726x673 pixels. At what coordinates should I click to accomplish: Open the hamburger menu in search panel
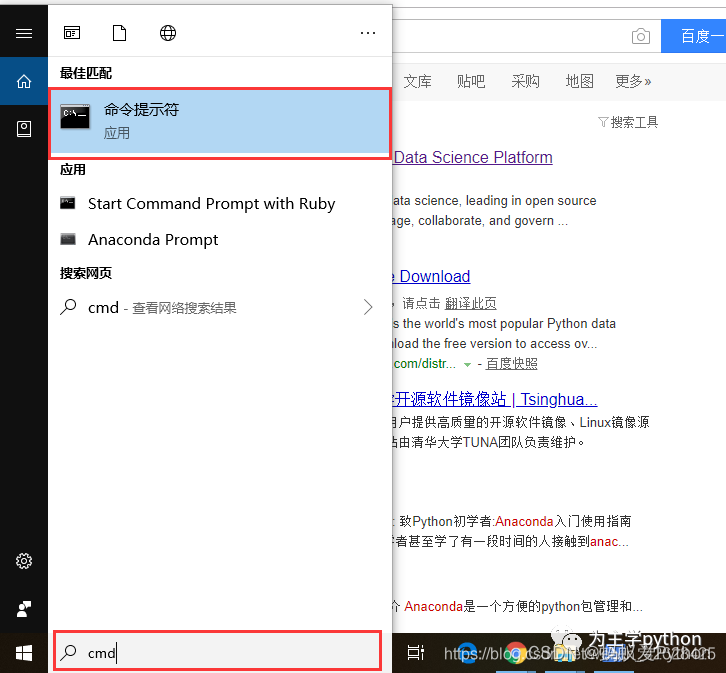[24, 33]
